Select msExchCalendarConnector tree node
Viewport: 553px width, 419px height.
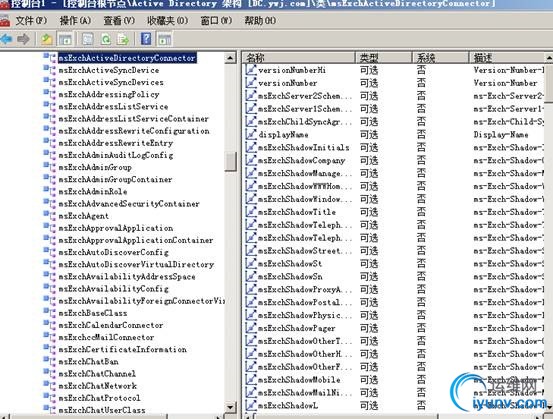[x=111, y=325]
